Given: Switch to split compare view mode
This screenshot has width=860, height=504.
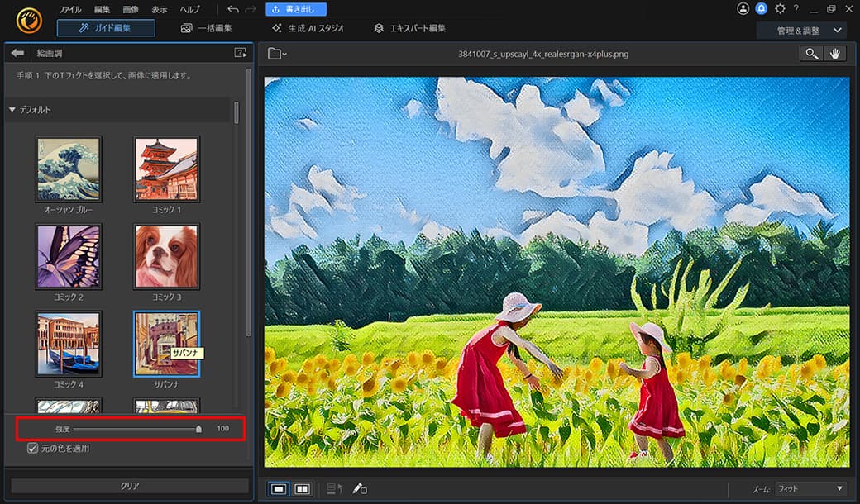Looking at the screenshot, I should pos(302,489).
